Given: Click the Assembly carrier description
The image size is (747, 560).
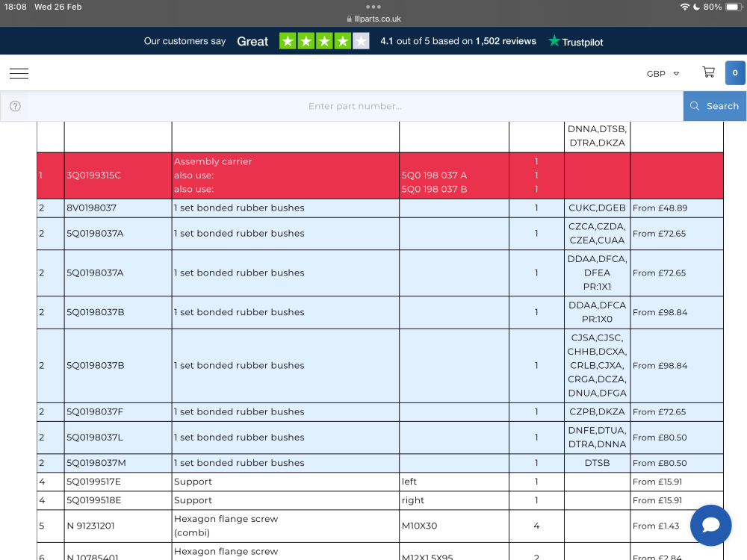Looking at the screenshot, I should click(213, 161).
